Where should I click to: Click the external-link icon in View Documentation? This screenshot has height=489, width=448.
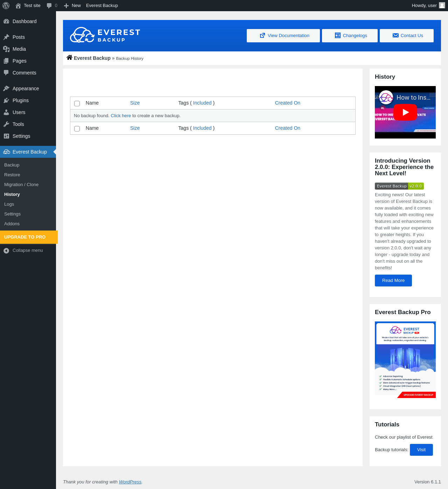point(262,35)
